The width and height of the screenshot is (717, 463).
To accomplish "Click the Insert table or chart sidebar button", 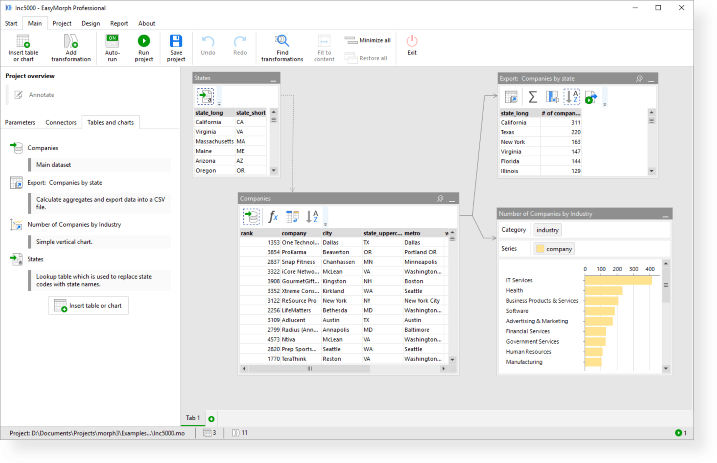I will tap(89, 305).
